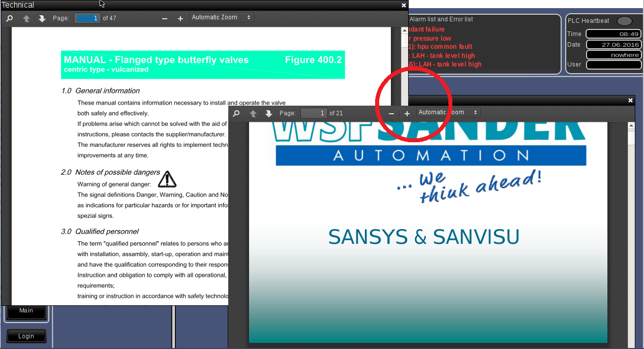This screenshot has width=644, height=349.
Task: Click the page number field of 21 pages
Action: click(x=314, y=113)
